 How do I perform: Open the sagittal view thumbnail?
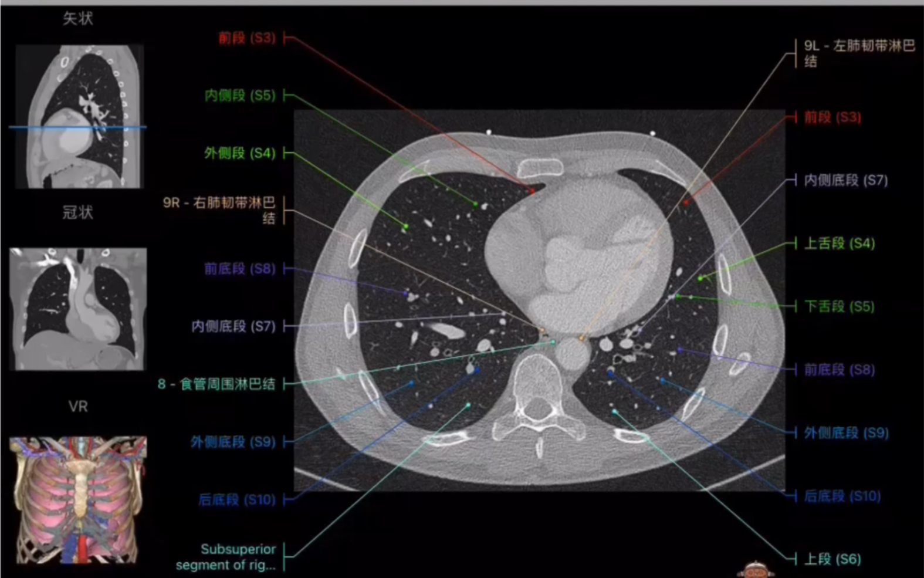(x=79, y=116)
